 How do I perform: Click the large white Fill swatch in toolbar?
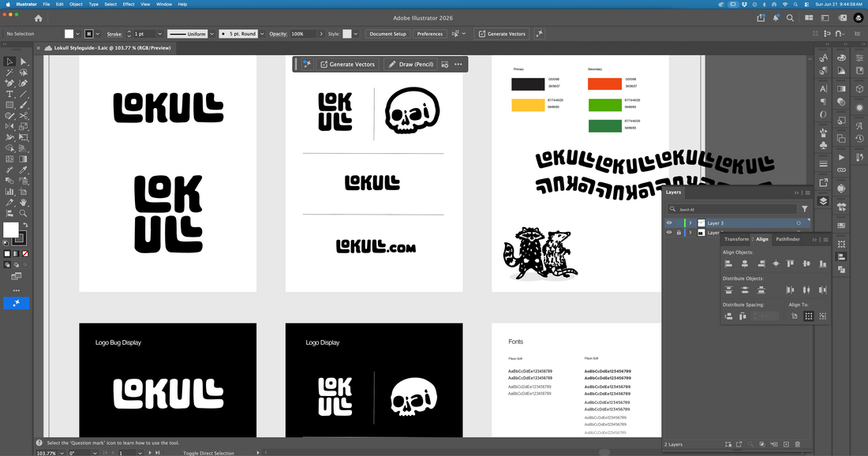click(10, 230)
